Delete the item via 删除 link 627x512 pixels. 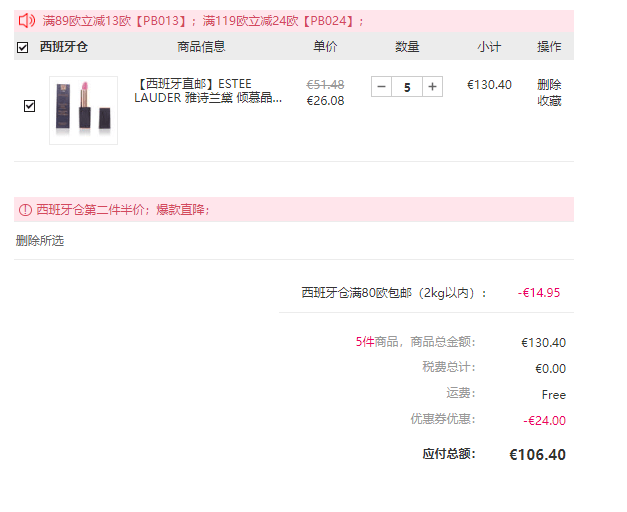549,84
